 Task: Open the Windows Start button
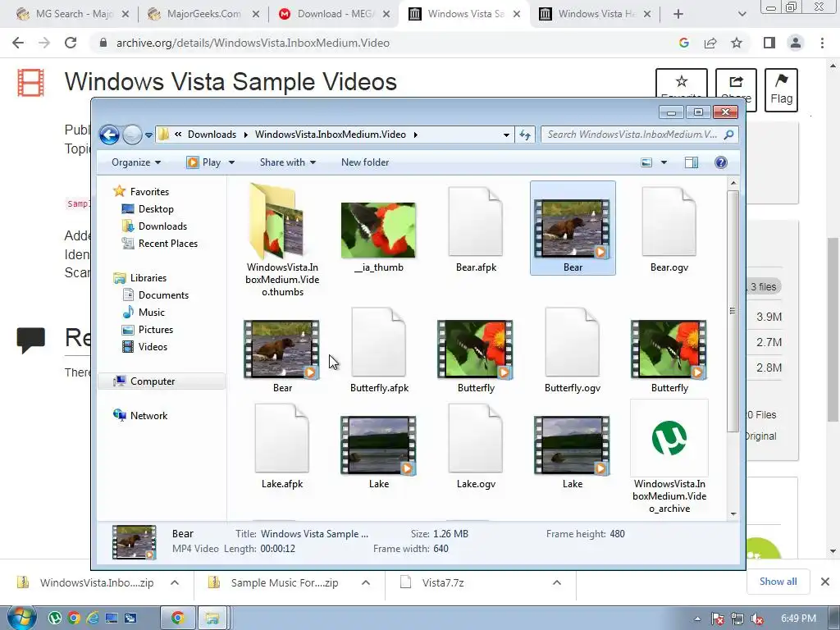[x=21, y=618]
